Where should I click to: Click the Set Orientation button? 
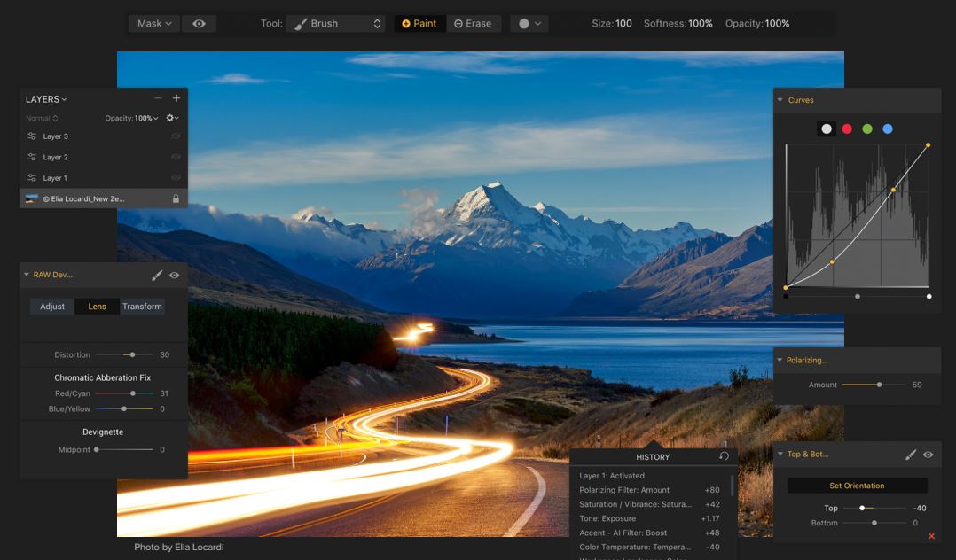coord(857,486)
